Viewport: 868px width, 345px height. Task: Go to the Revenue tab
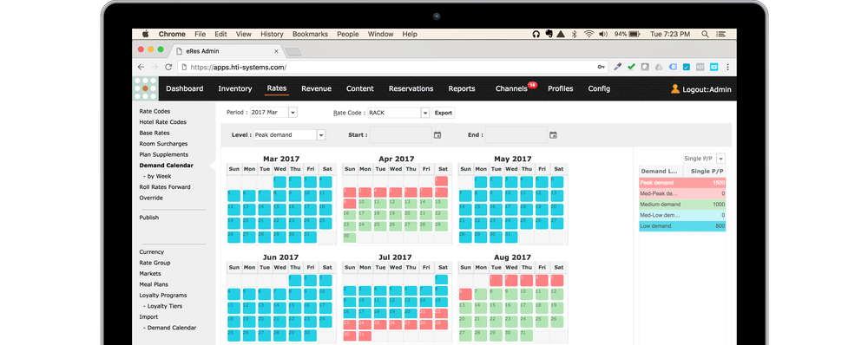[316, 88]
